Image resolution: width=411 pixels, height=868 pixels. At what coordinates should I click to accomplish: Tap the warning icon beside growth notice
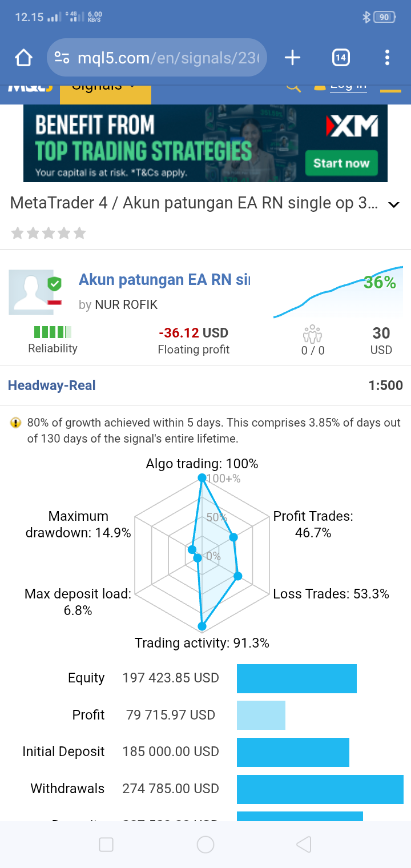coord(15,423)
